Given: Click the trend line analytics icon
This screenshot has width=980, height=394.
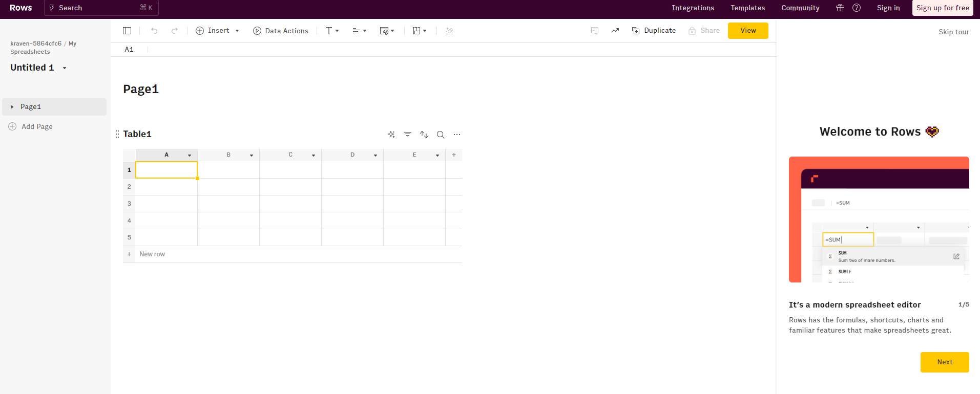Looking at the screenshot, I should [615, 31].
